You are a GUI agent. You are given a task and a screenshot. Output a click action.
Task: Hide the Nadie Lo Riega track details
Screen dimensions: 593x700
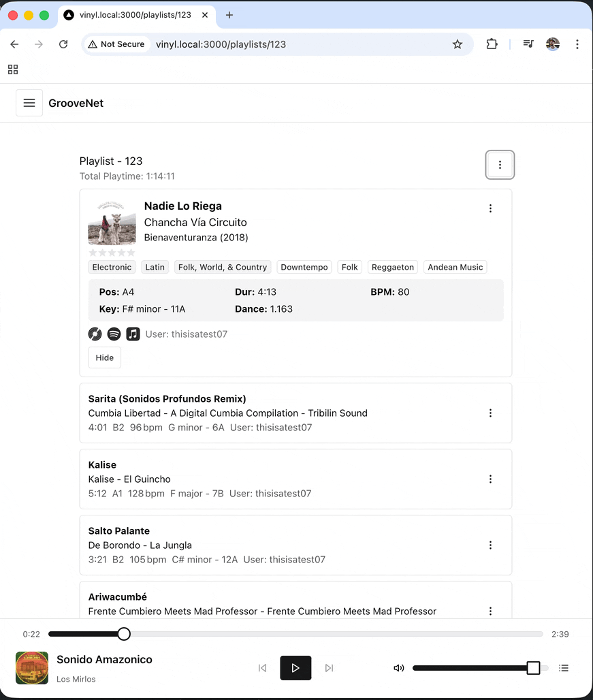click(104, 357)
